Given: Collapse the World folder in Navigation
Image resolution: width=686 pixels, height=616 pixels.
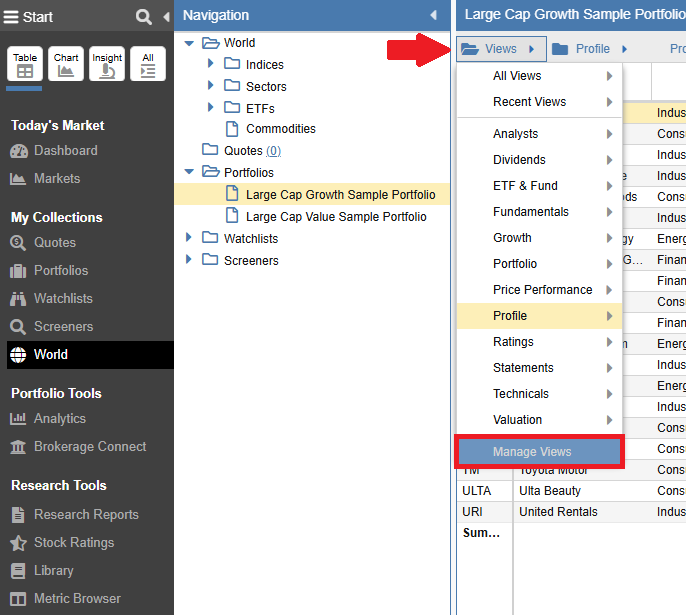Looking at the screenshot, I should tap(190, 43).
